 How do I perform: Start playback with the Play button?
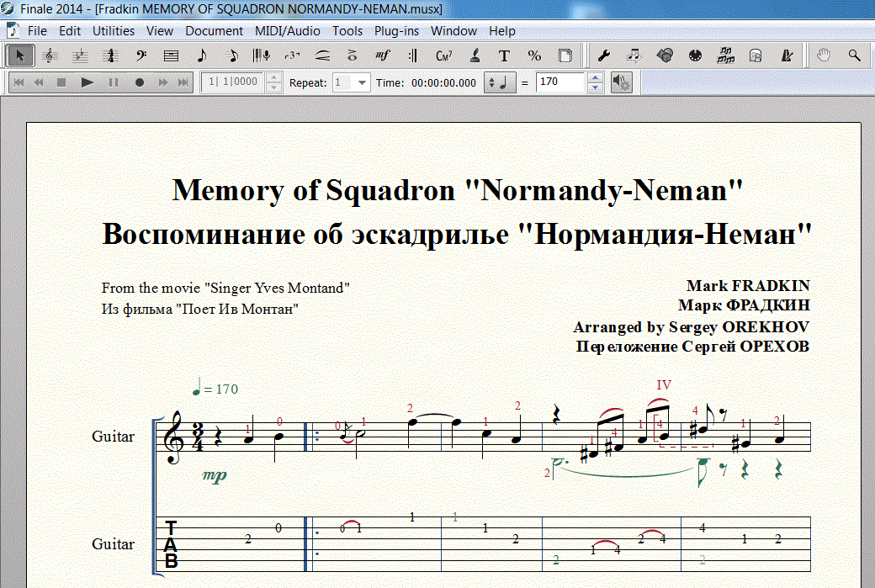pyautogui.click(x=87, y=82)
